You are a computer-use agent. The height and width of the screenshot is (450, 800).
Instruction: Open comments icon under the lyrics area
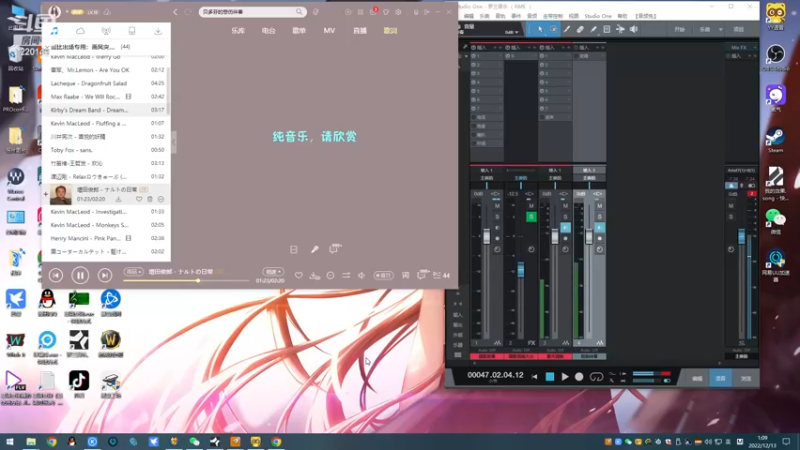[x=335, y=249]
